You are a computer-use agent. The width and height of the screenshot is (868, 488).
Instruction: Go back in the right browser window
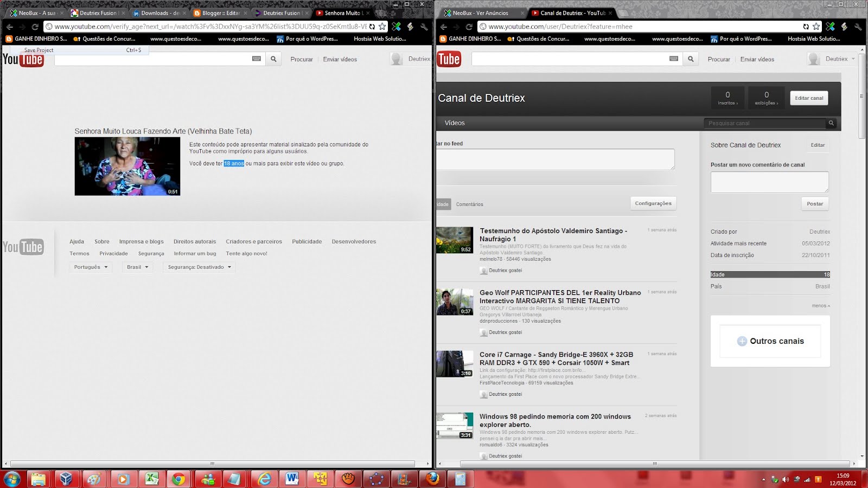[444, 27]
